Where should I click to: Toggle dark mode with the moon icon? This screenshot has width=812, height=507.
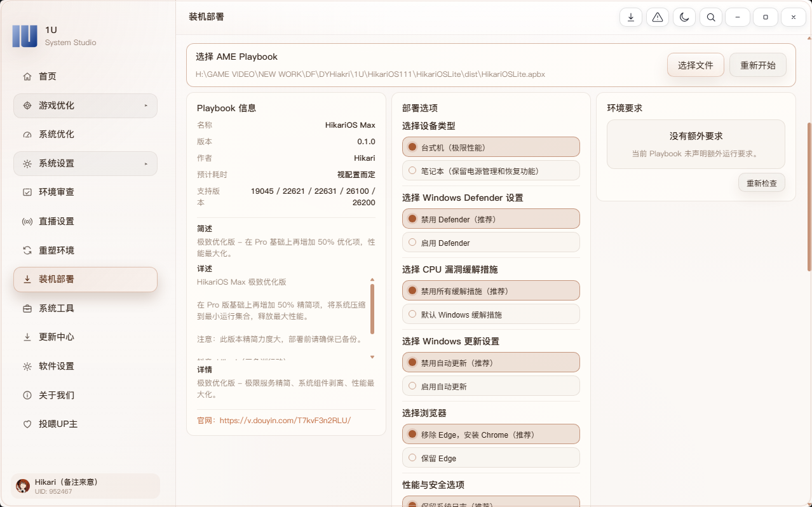[x=684, y=17]
